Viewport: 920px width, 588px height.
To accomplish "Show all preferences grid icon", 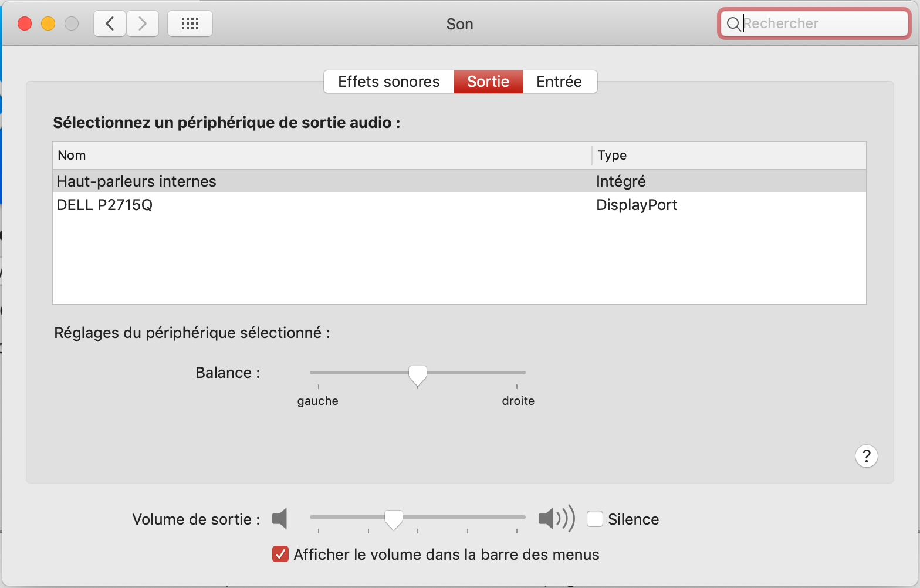I will 190,24.
